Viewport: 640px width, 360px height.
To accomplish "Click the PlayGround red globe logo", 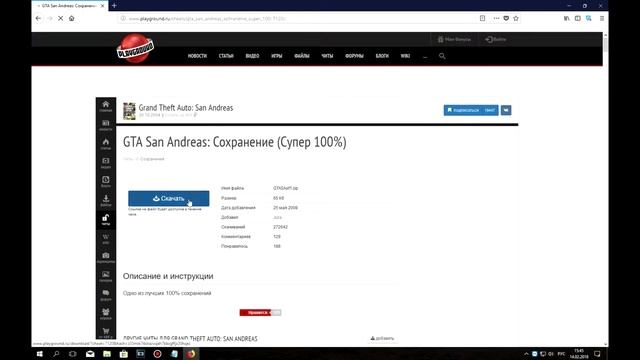I will (x=135, y=48).
